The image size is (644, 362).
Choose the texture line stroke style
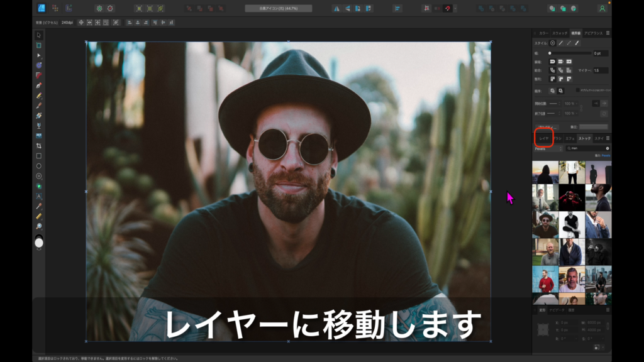[x=577, y=43]
